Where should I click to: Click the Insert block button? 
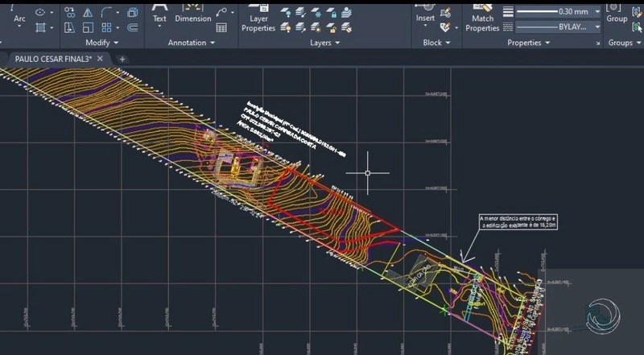(425, 14)
